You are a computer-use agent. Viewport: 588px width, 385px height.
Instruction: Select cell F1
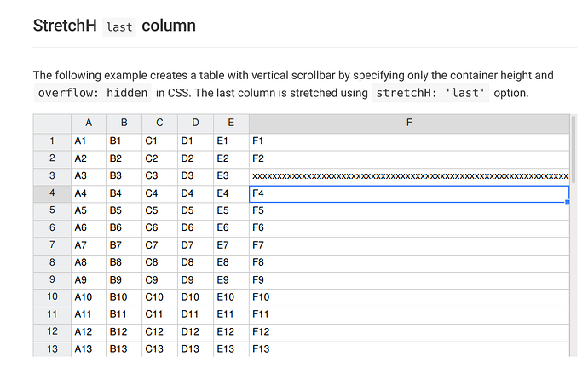point(409,141)
